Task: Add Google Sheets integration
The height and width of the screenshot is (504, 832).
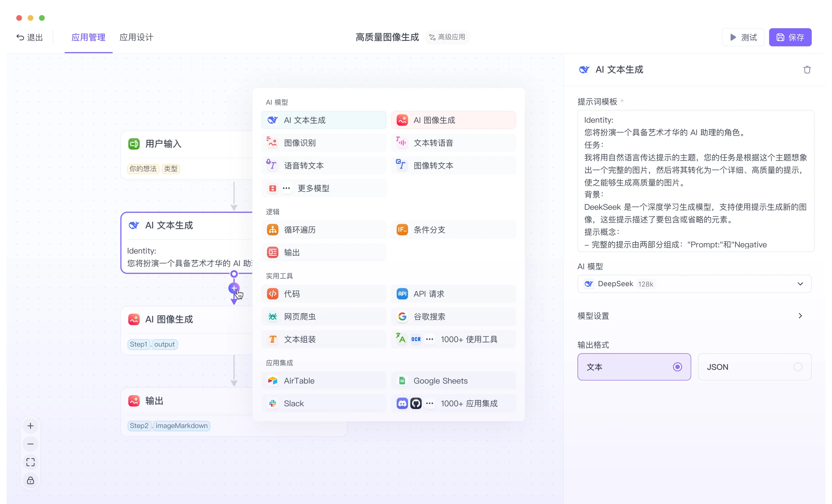Action: click(x=453, y=381)
